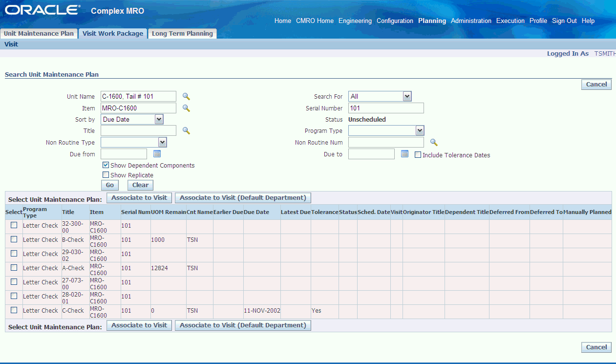Click top Associate to Visit button
The width and height of the screenshot is (616, 364).
point(139,198)
